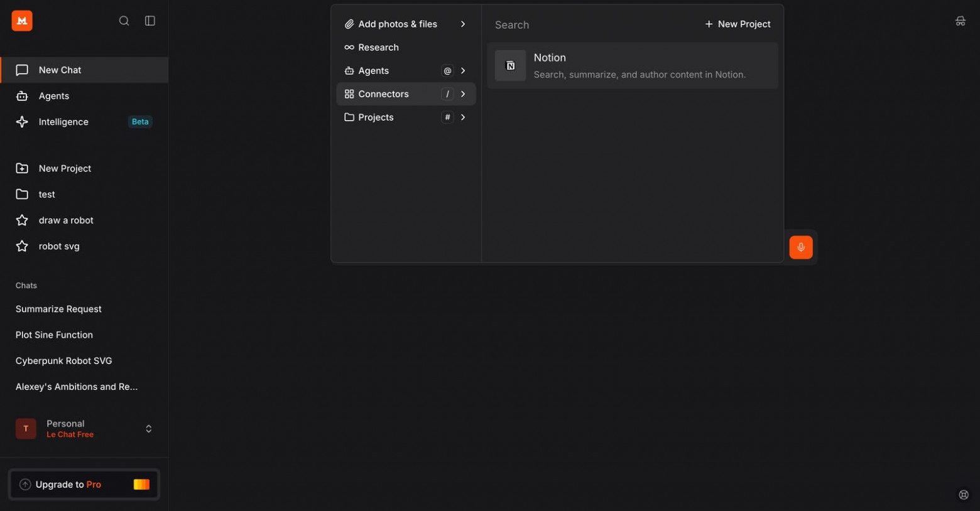Open the search magnifier in sidebar
This screenshot has height=511, width=980.
124,21
